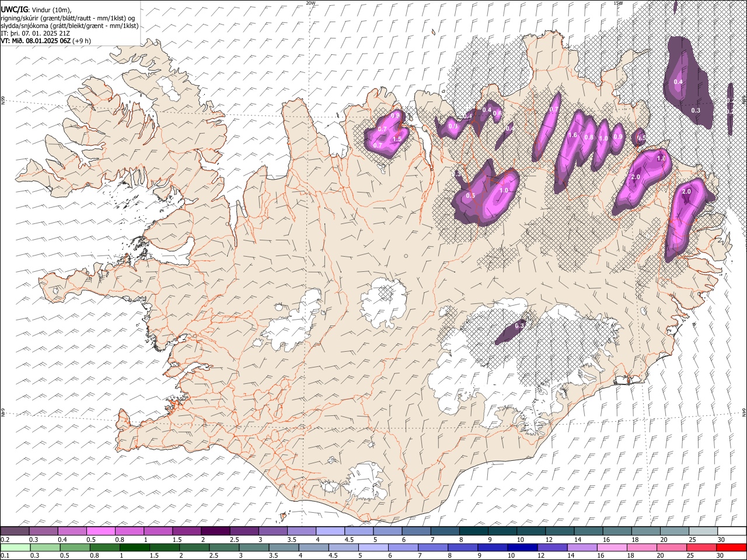Click the 4.5 label under the top legend row
Screen dimensions: 747x560
click(x=349, y=540)
